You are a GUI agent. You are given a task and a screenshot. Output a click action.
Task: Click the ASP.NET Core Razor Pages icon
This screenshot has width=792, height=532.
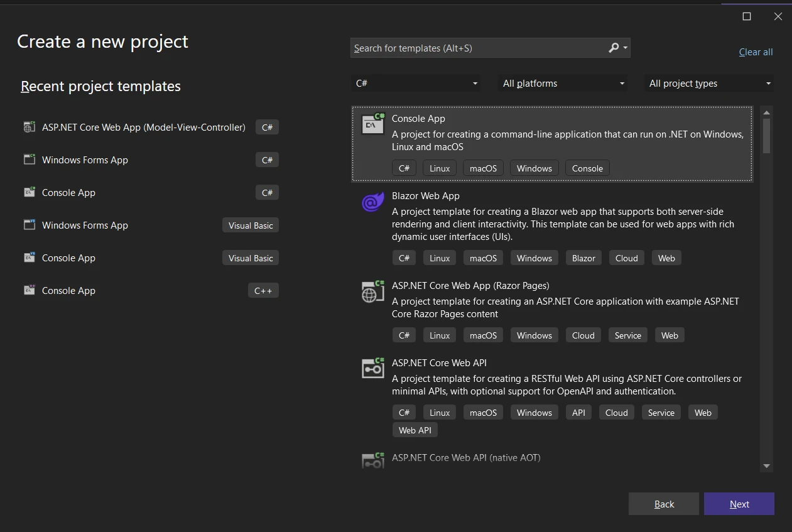(372, 291)
